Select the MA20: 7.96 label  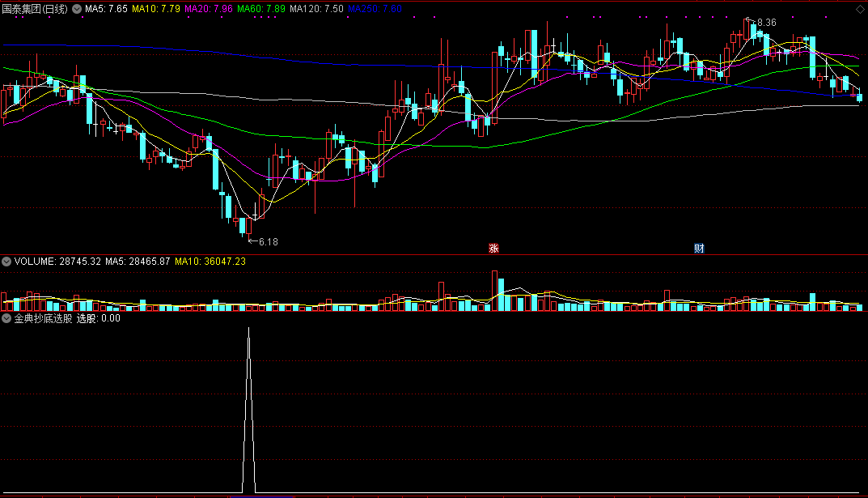click(x=209, y=9)
